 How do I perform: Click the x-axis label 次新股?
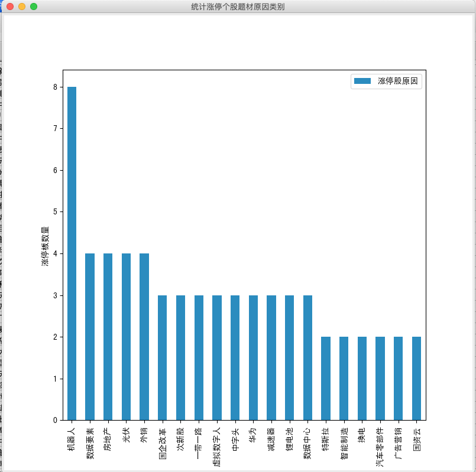180,440
